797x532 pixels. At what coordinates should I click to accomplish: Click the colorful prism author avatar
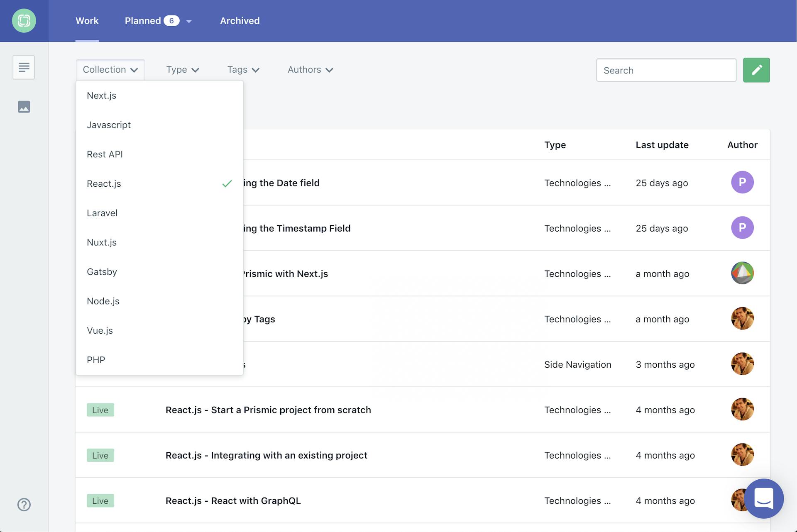click(742, 273)
